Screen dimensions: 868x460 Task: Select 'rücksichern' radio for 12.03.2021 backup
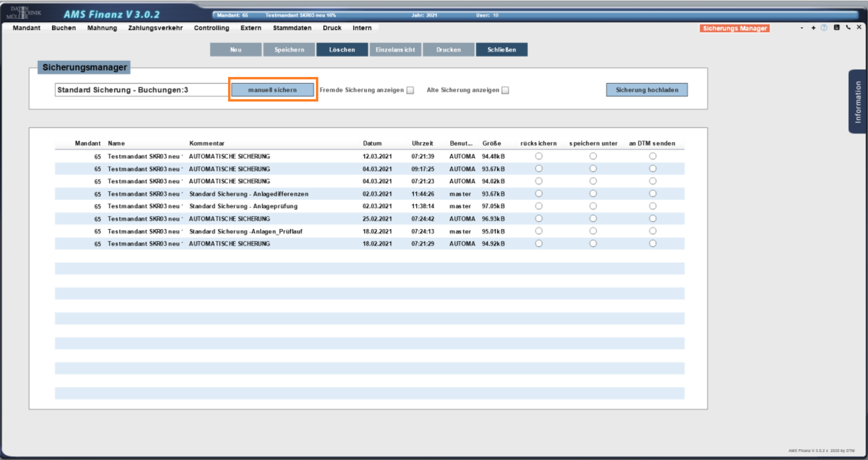[539, 156]
